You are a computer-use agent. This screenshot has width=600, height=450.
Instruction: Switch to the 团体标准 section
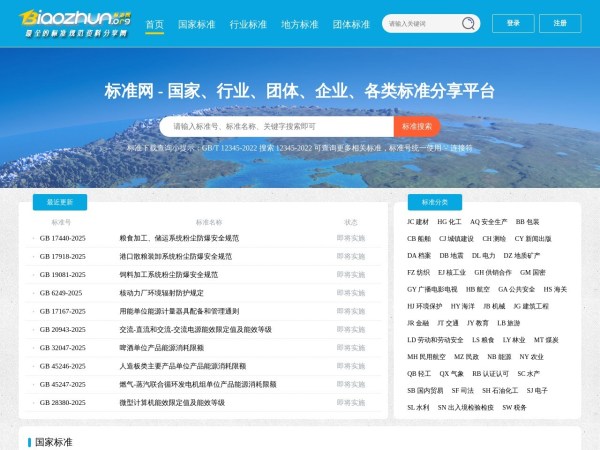coord(351,24)
